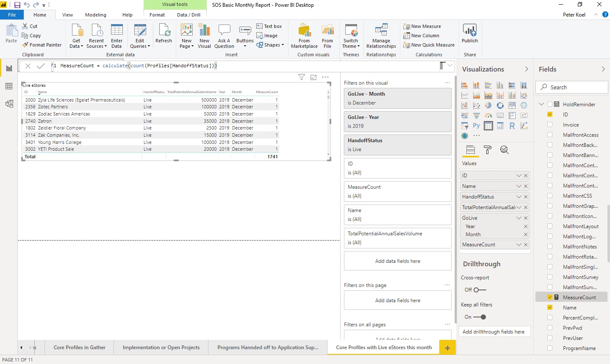Screen dimensions: 610x364
Task: Select the Pie chart visualization
Action: (x=488, y=105)
